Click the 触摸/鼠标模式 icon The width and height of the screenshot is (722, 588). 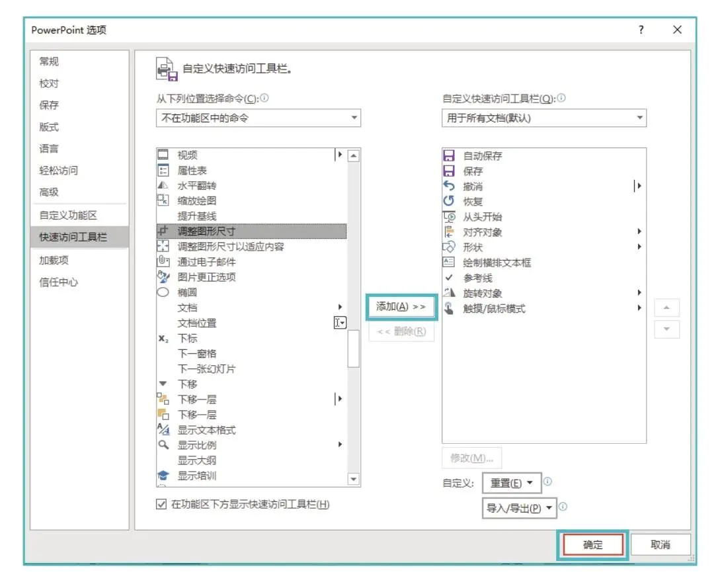click(x=448, y=308)
